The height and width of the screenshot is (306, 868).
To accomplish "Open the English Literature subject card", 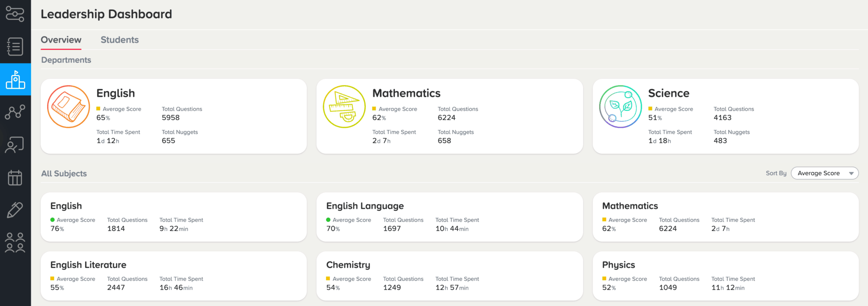I will pyautogui.click(x=174, y=276).
